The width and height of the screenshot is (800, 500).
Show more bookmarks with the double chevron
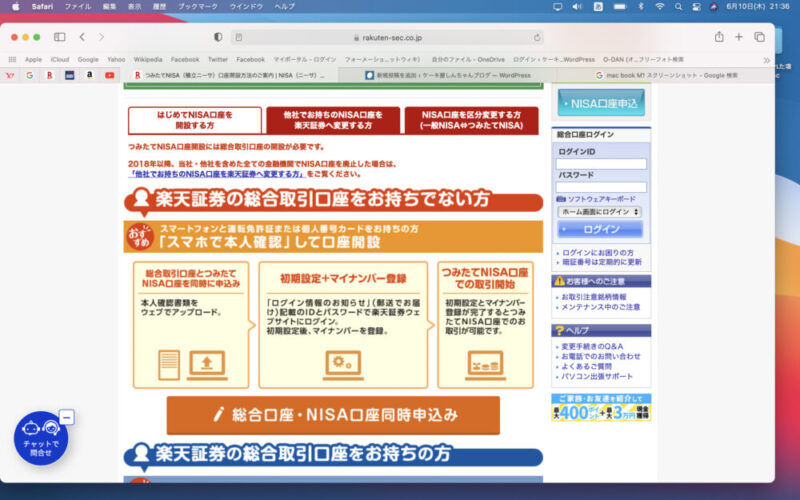tap(766, 60)
